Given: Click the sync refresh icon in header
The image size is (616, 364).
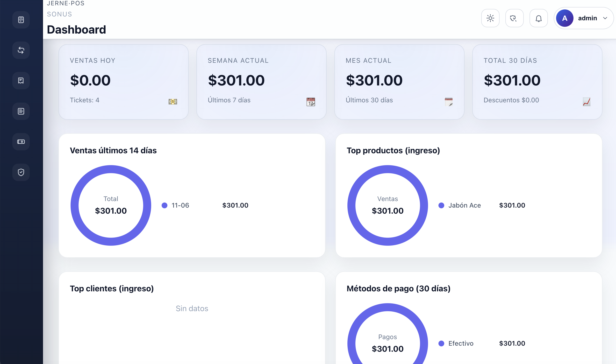Looking at the screenshot, I should click(514, 18).
